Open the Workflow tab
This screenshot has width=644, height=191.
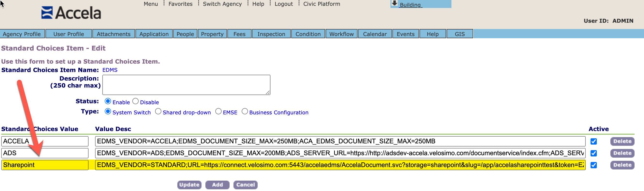[342, 34]
